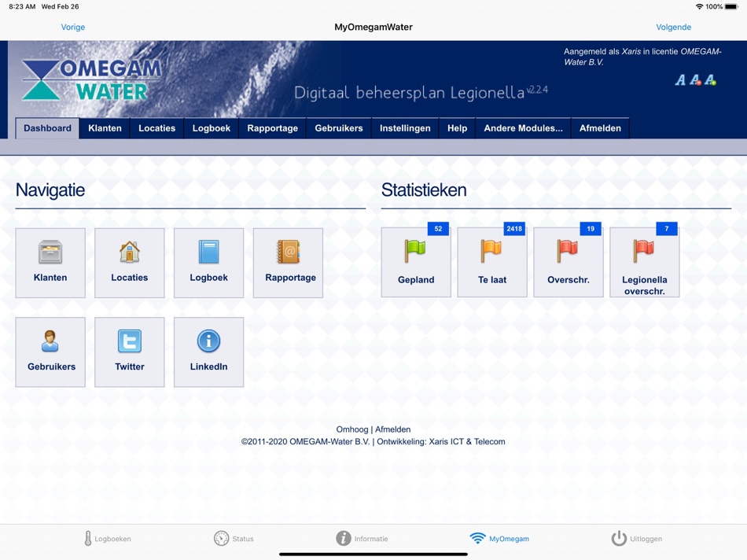Screen dimensions: 747x560
Task: Go forward with Volgende
Action: click(674, 28)
